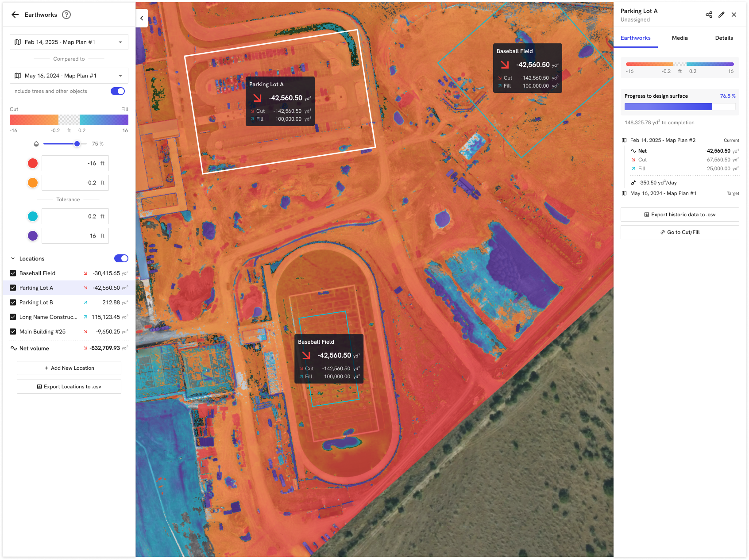Toggle Include trees and other objects

[x=118, y=91]
